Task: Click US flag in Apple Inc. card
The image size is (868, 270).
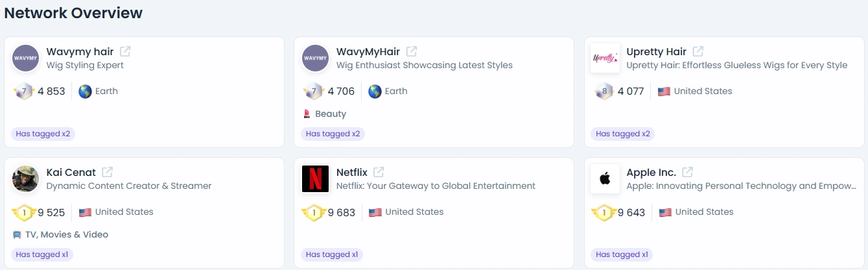Action: click(x=665, y=212)
